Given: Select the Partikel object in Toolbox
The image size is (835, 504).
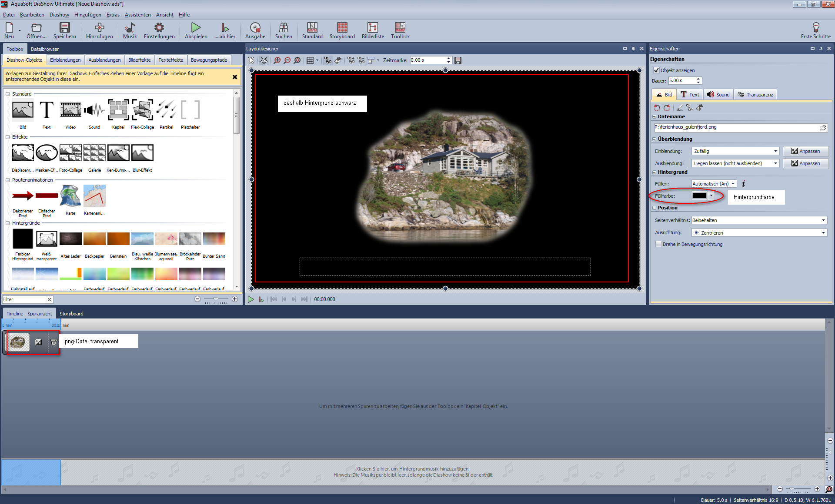Looking at the screenshot, I should (166, 110).
